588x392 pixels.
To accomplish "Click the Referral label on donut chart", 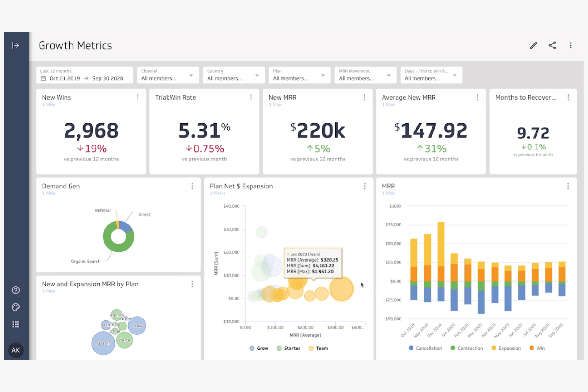I will [x=103, y=210].
